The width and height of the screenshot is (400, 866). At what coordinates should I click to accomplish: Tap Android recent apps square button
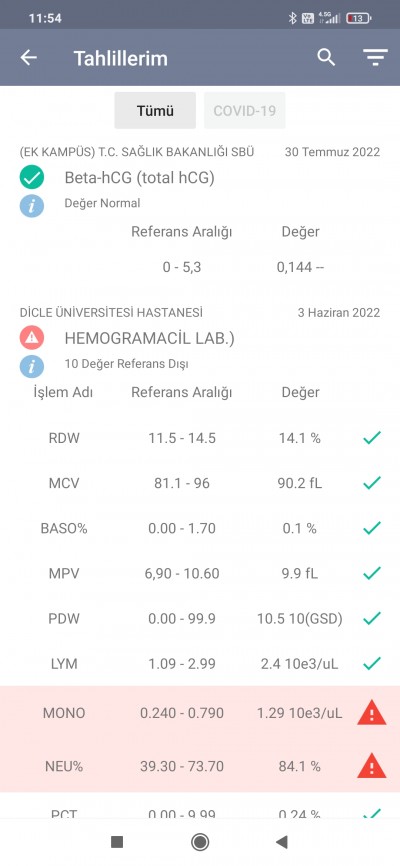pos(117,842)
